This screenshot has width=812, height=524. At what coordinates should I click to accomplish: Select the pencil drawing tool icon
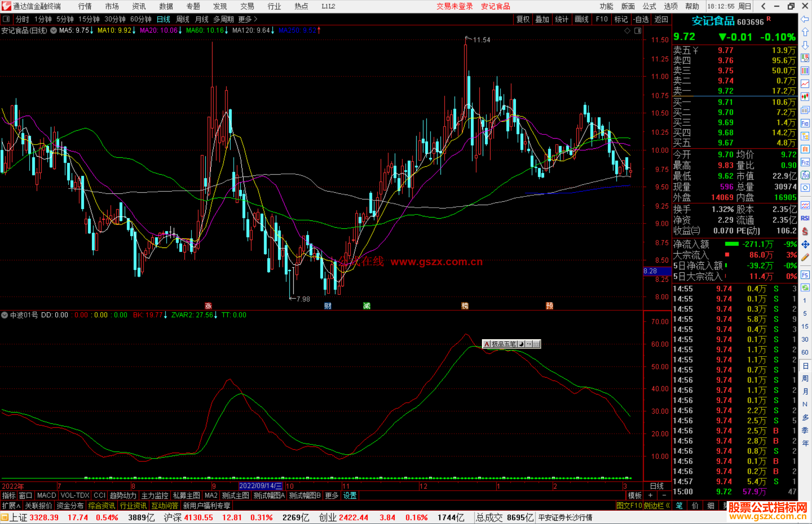click(x=805, y=258)
